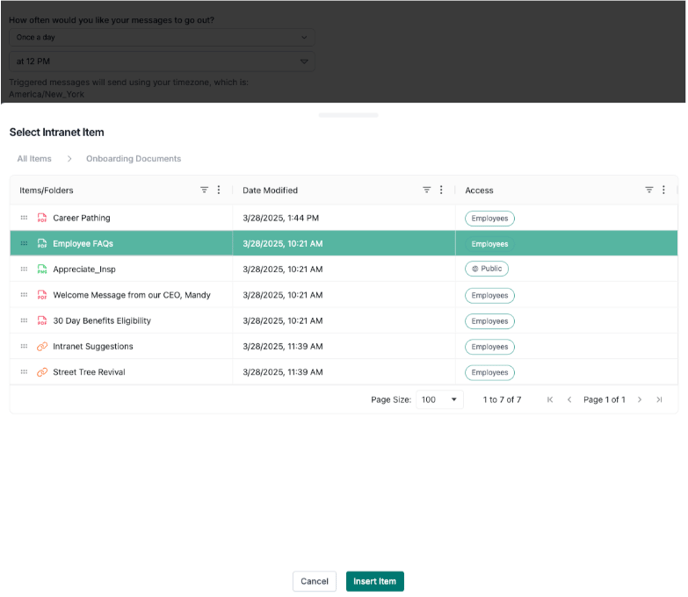
Task: Open the Access column options menu
Action: [x=664, y=190]
